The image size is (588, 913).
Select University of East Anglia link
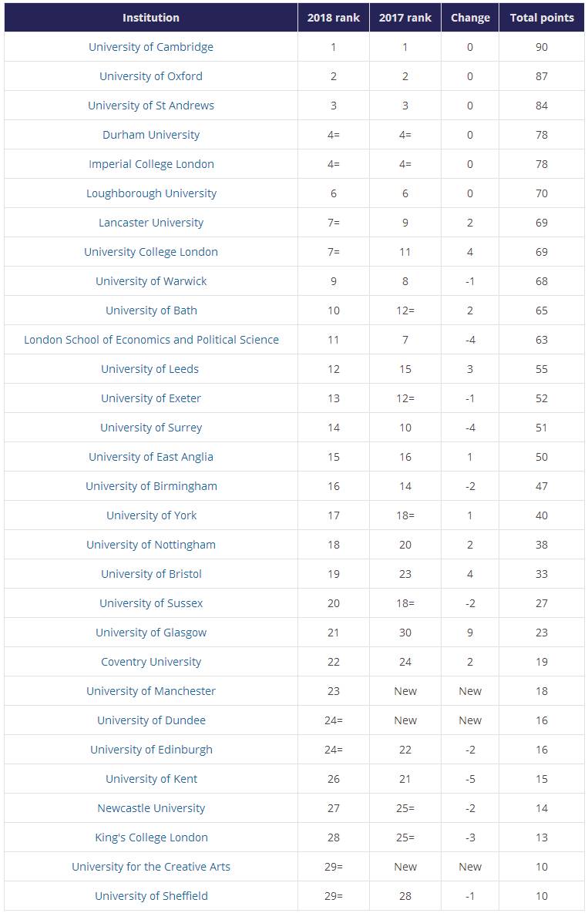coord(151,456)
